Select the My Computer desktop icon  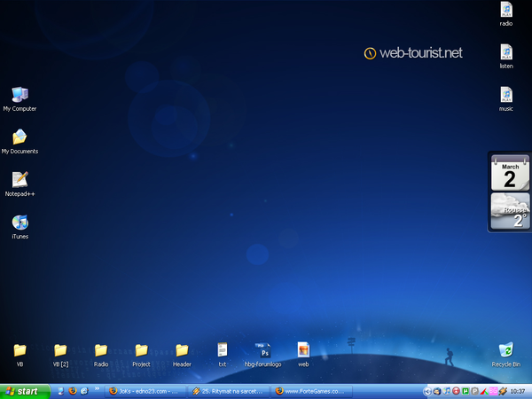[x=20, y=98]
